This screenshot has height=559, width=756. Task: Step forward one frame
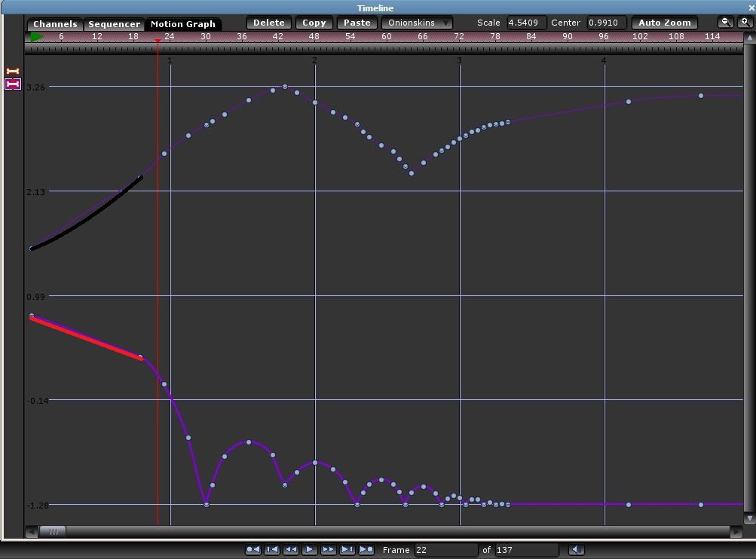[329, 549]
